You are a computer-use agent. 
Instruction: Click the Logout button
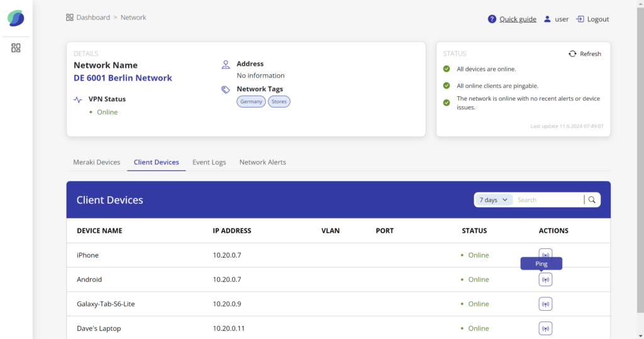(x=592, y=19)
